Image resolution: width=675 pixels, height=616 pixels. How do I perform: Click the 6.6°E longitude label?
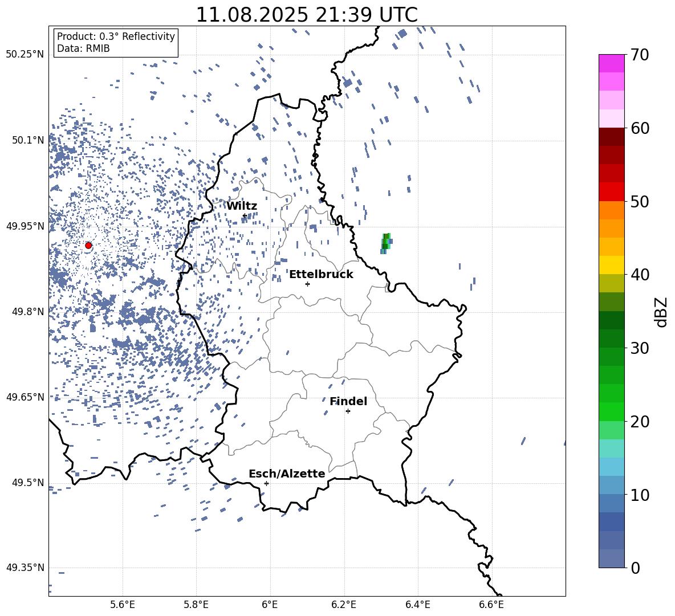click(491, 605)
